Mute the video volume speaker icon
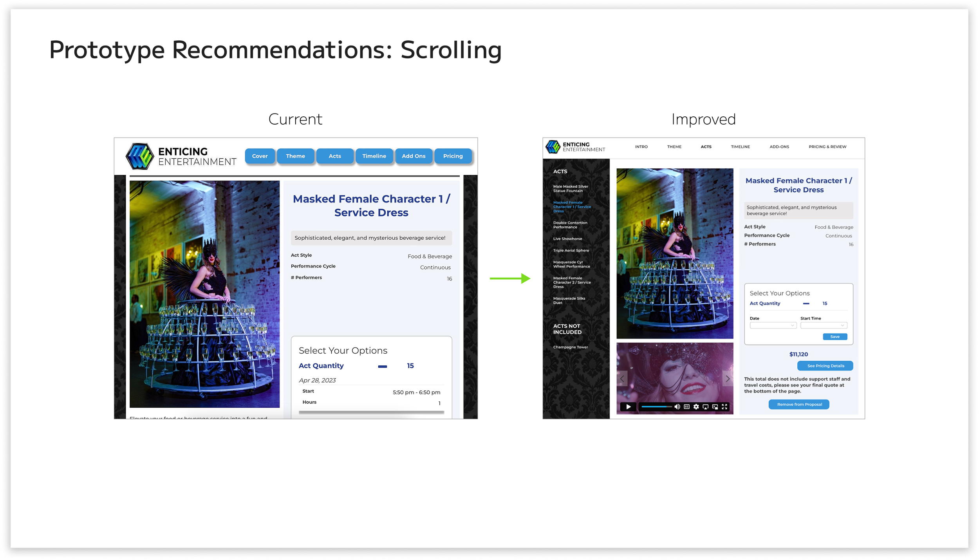 pyautogui.click(x=677, y=406)
